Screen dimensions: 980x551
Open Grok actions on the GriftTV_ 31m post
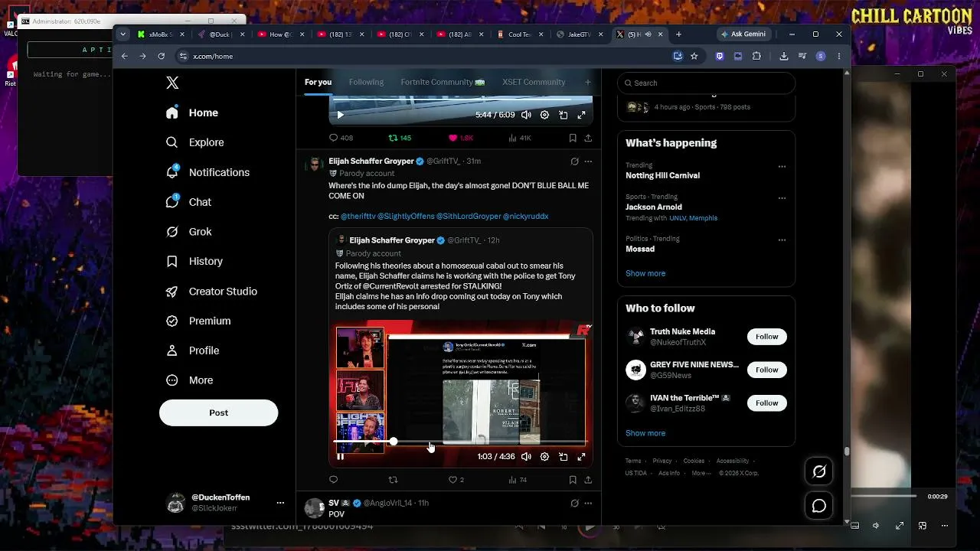(574, 161)
